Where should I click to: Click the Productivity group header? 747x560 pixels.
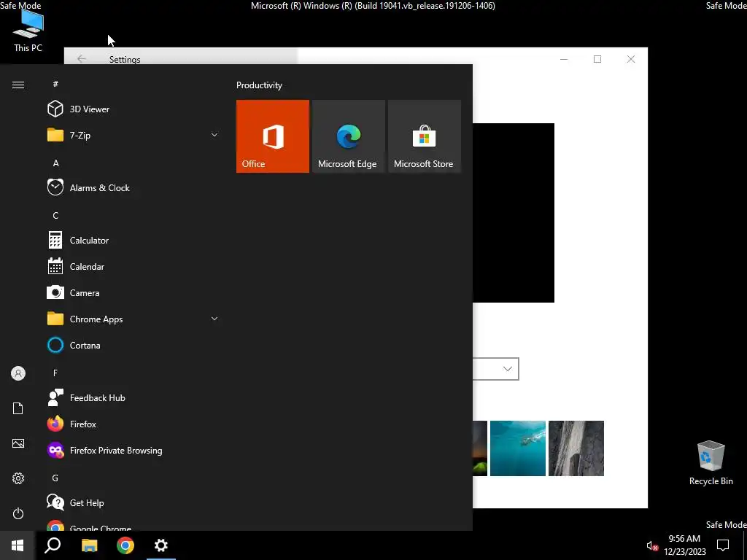(x=259, y=85)
